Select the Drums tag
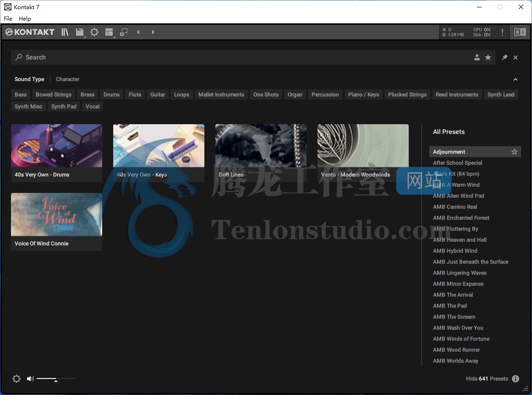Screen dimensions: 532x395 pos(112,95)
